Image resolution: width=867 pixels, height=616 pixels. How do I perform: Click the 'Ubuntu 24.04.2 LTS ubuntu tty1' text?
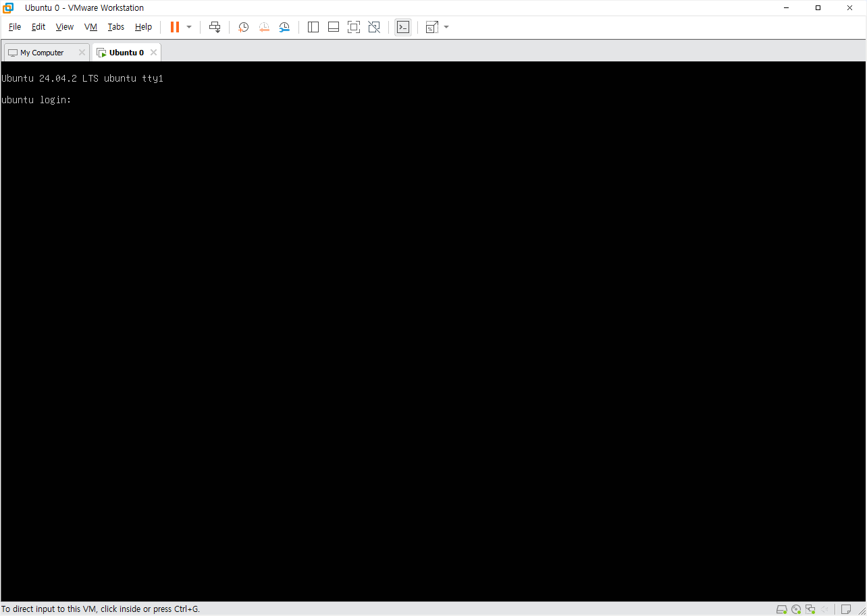coord(82,78)
